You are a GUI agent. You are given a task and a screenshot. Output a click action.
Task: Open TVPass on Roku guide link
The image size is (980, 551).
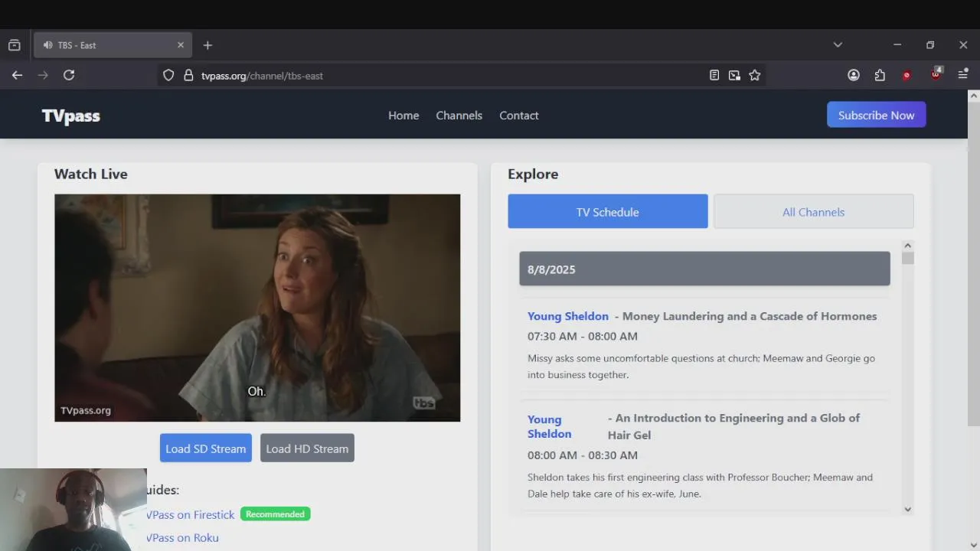182,538
